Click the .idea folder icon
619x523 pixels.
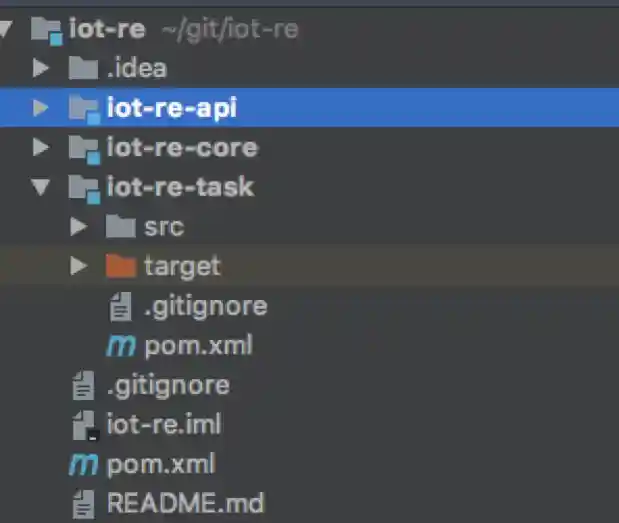coord(82,69)
